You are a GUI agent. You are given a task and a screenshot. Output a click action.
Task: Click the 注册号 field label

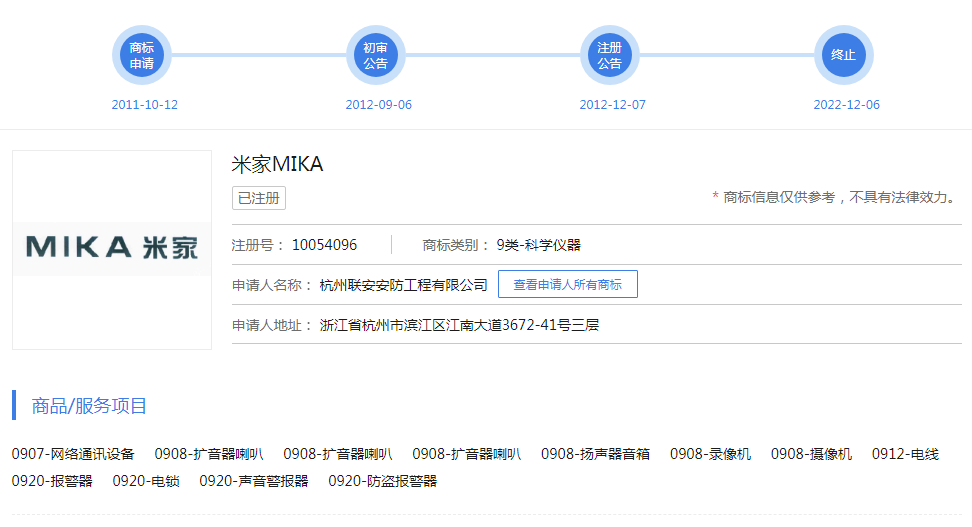tap(258, 245)
